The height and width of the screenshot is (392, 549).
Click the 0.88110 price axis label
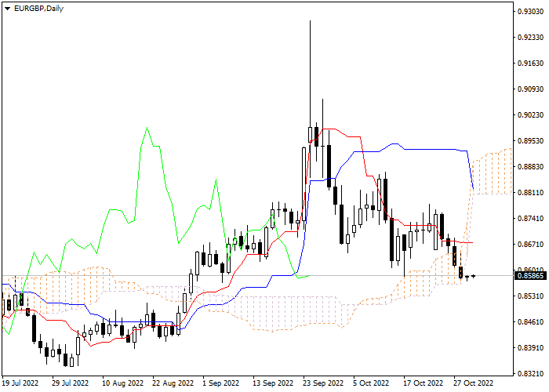(x=531, y=193)
